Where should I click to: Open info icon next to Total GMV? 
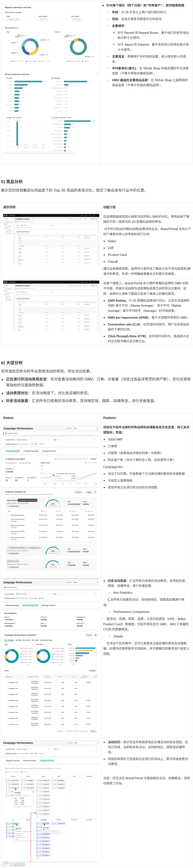(13, 469)
